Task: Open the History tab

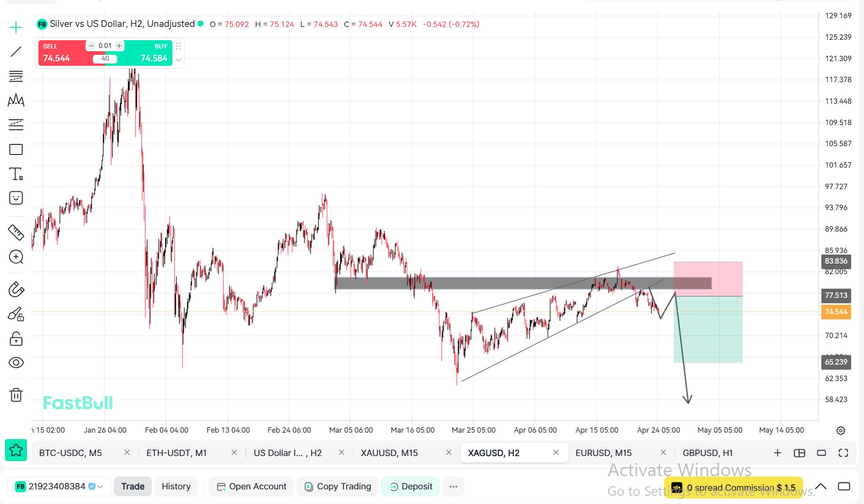Action: click(x=176, y=487)
